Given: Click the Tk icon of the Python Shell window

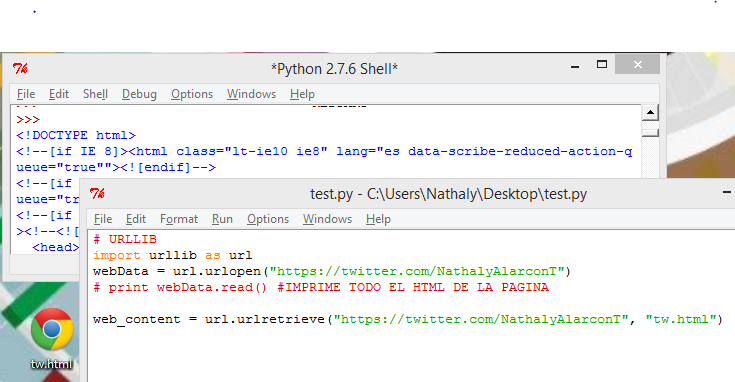Looking at the screenshot, I should (20, 69).
